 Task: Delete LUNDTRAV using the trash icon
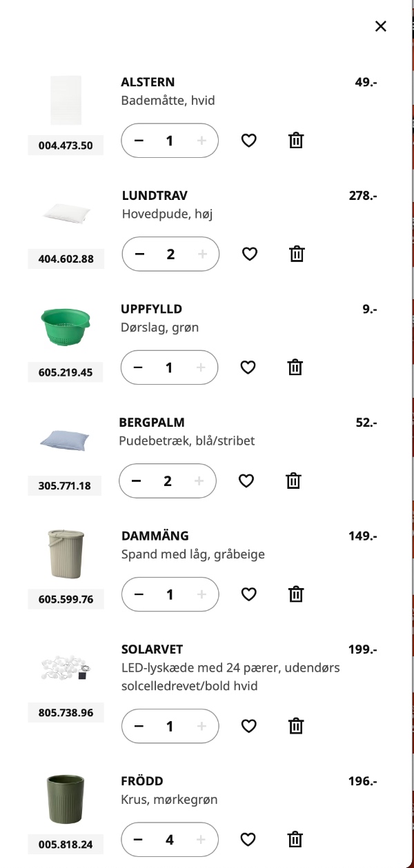297,254
